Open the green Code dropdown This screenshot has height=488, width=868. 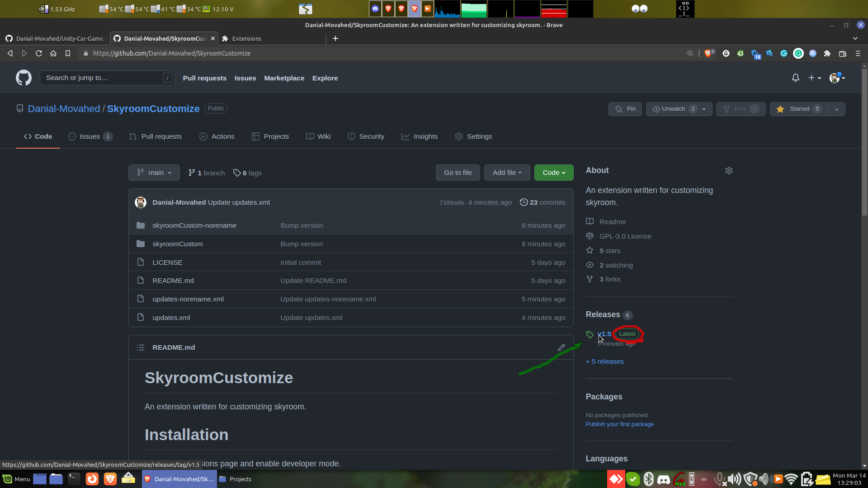click(x=554, y=173)
